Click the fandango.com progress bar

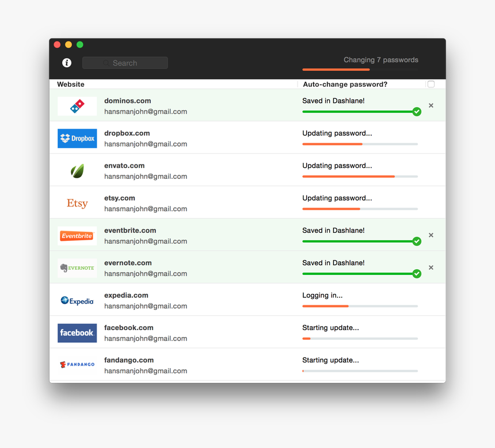click(360, 371)
